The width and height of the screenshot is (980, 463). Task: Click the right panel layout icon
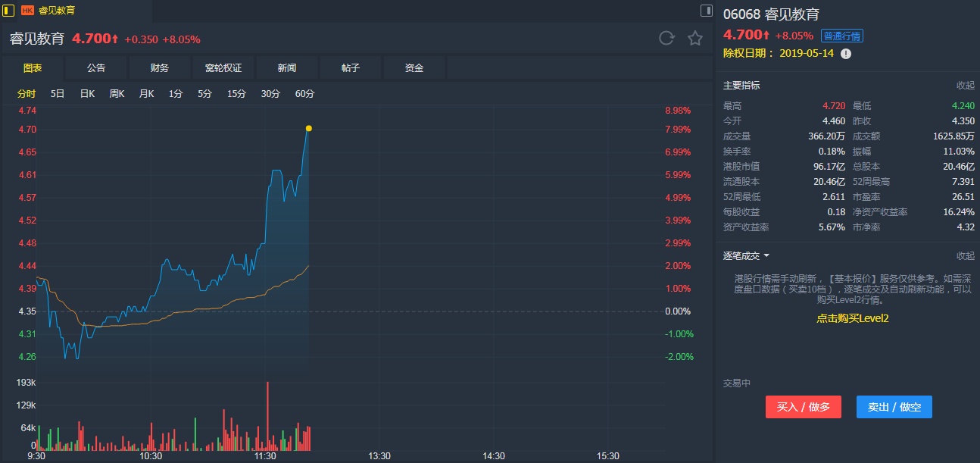[707, 11]
